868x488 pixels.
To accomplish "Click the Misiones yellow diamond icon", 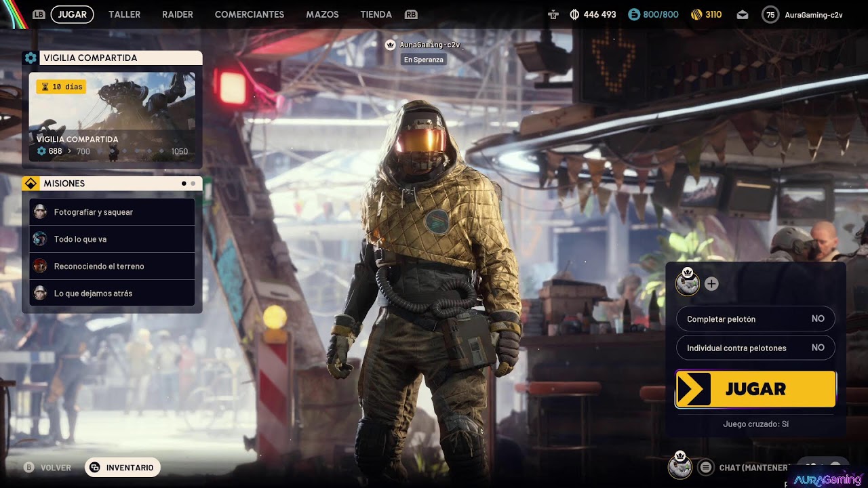I will click(x=31, y=183).
